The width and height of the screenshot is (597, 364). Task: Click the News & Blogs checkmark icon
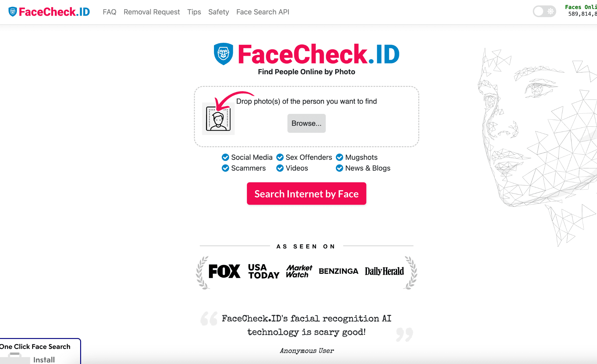click(339, 168)
